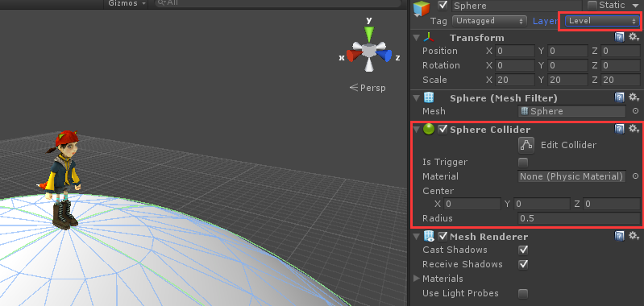
Task: Open the Tag dropdown showing Untagged
Action: coord(489,20)
